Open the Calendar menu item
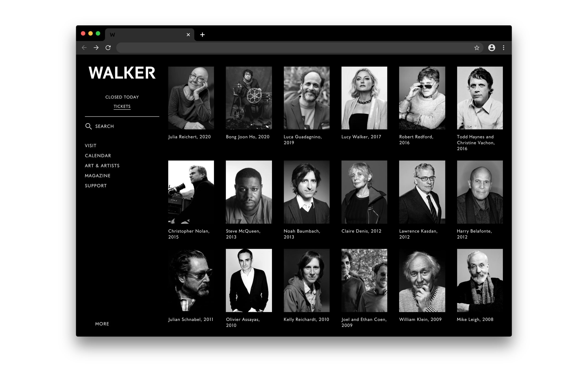The height and width of the screenshot is (367, 588). 98,156
